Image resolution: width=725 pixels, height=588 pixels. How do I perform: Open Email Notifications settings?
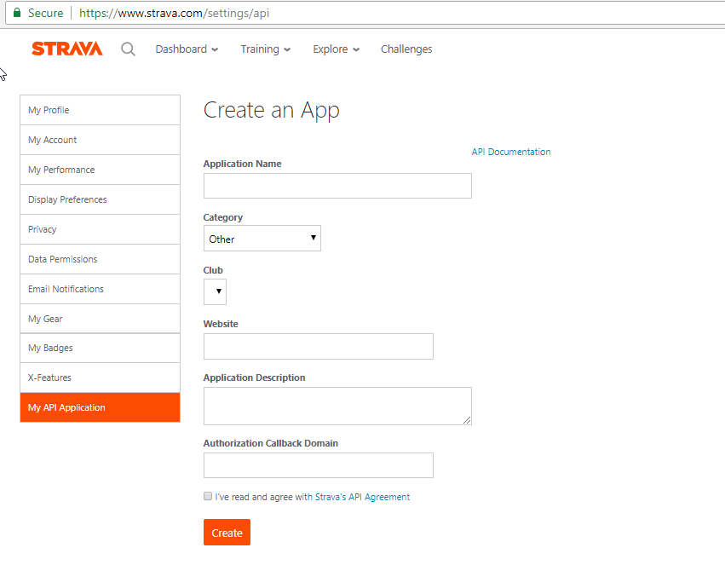pos(100,289)
